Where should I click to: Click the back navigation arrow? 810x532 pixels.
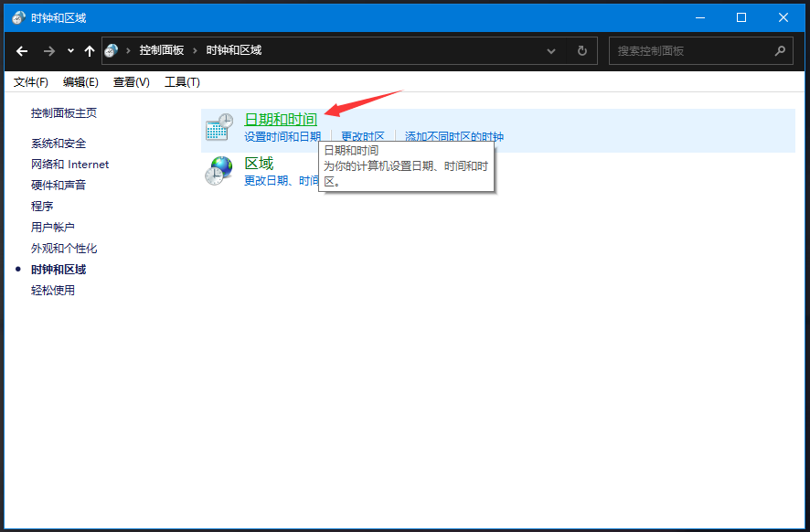[x=22, y=50]
